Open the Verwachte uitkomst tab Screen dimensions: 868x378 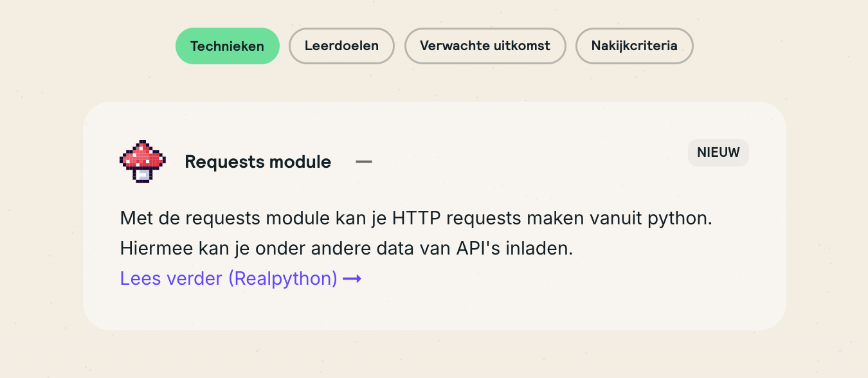point(485,46)
